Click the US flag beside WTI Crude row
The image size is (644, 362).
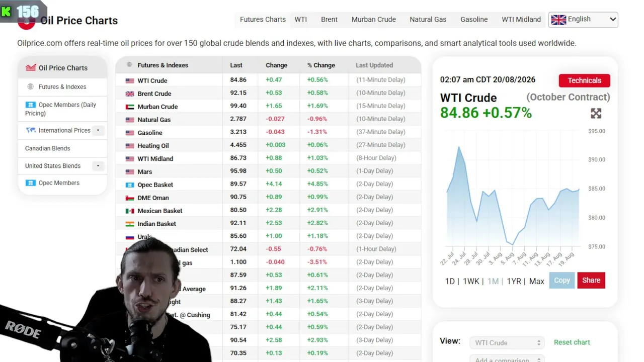pyautogui.click(x=130, y=80)
